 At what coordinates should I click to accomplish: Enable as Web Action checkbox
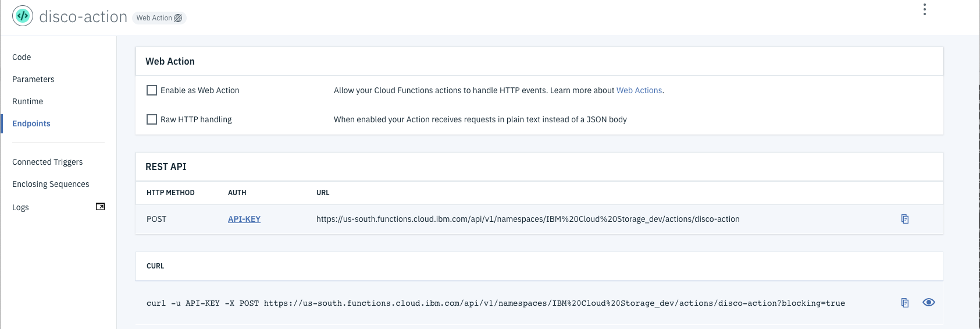[x=152, y=90]
